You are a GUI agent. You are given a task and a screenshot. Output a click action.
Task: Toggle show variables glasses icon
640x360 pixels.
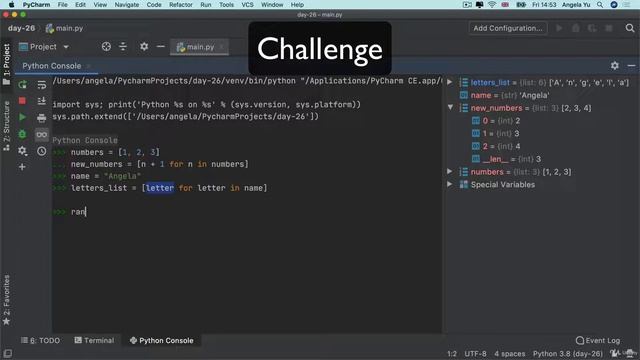(x=42, y=134)
